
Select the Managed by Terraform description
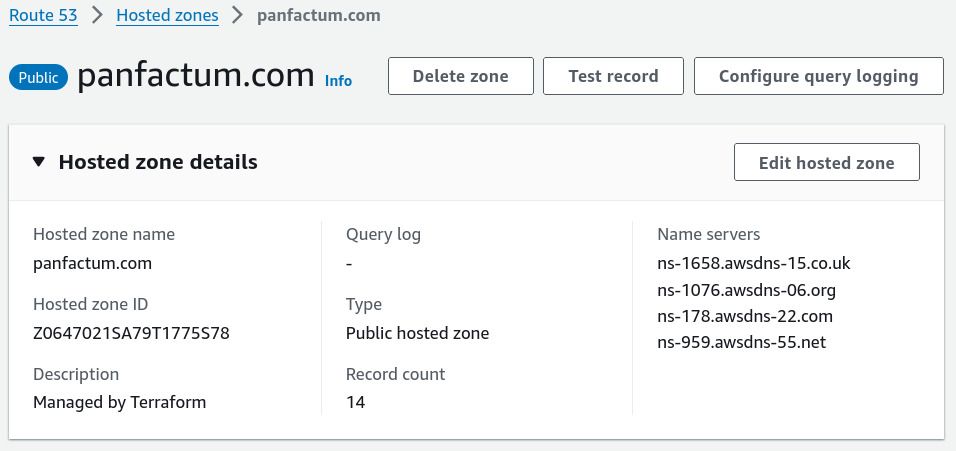120,402
